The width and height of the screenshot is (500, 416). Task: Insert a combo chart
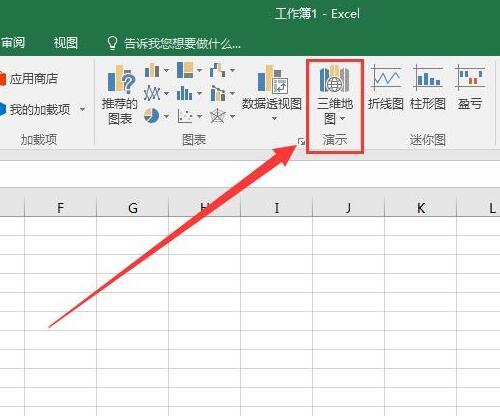pos(222,93)
